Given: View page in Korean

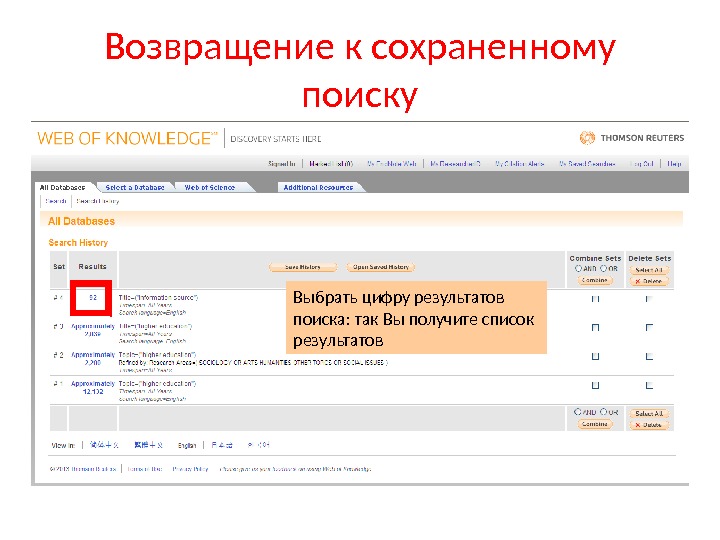Looking at the screenshot, I should (x=259, y=445).
